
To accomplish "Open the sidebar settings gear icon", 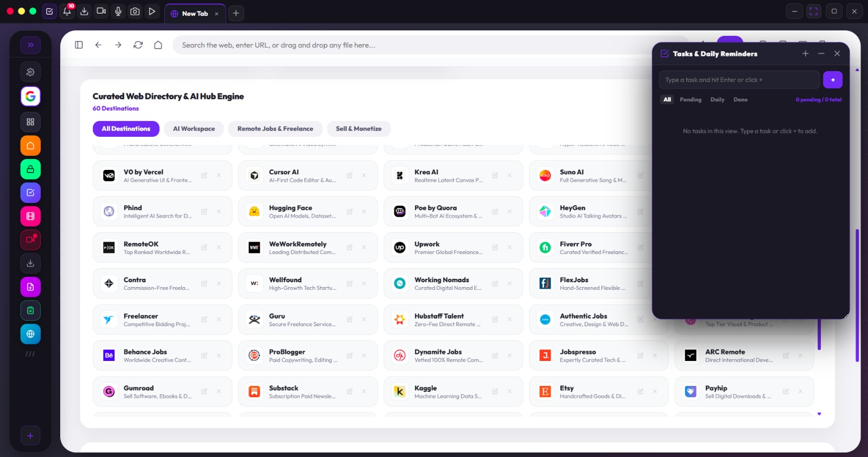I will click(x=30, y=72).
